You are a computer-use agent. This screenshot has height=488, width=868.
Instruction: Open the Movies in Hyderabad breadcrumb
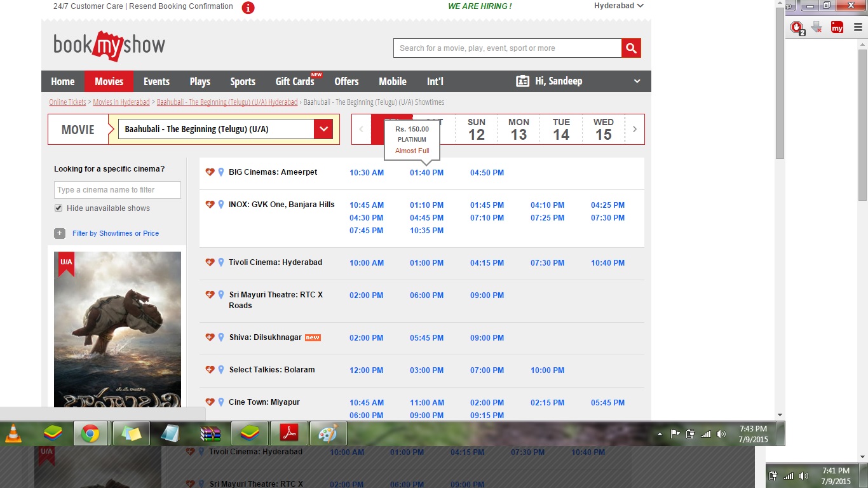[x=121, y=102]
